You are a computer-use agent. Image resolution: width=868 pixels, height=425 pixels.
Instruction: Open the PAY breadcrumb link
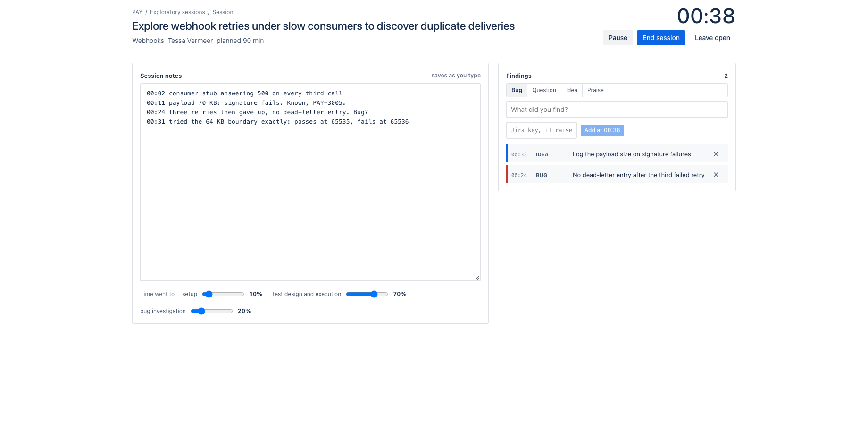pyautogui.click(x=137, y=12)
